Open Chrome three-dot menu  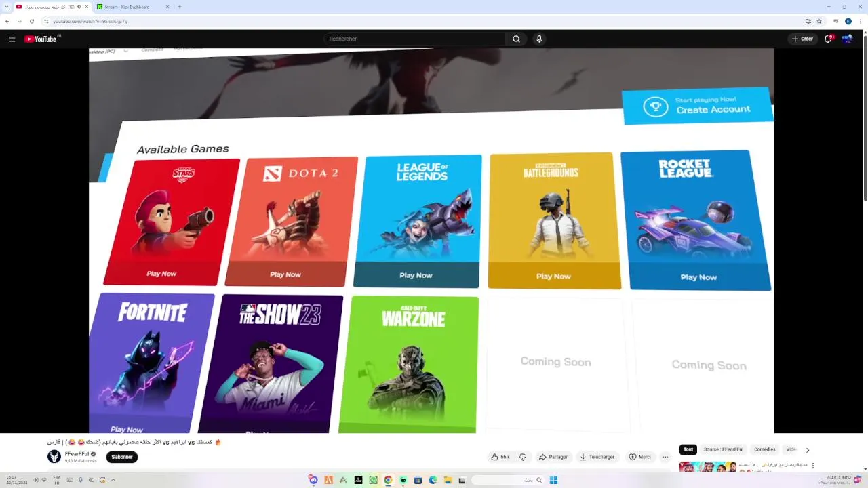[x=861, y=21]
